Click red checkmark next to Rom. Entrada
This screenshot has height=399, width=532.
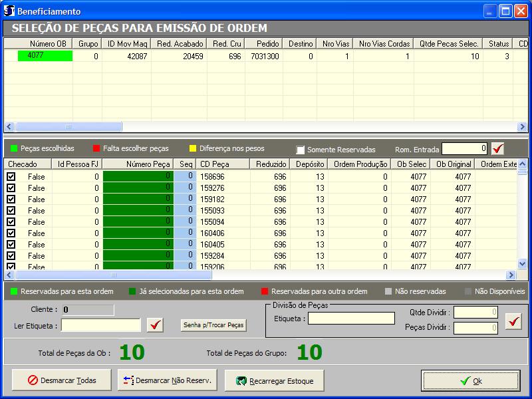coord(497,149)
